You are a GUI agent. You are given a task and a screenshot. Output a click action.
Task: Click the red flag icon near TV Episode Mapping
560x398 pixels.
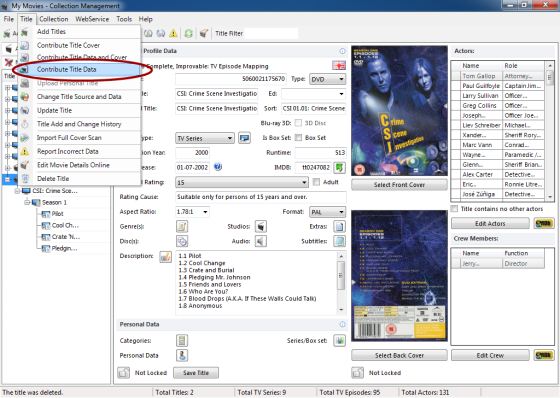click(339, 65)
